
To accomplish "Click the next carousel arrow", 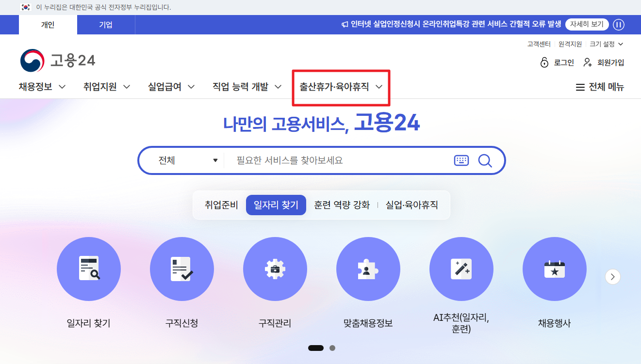I will click(613, 277).
